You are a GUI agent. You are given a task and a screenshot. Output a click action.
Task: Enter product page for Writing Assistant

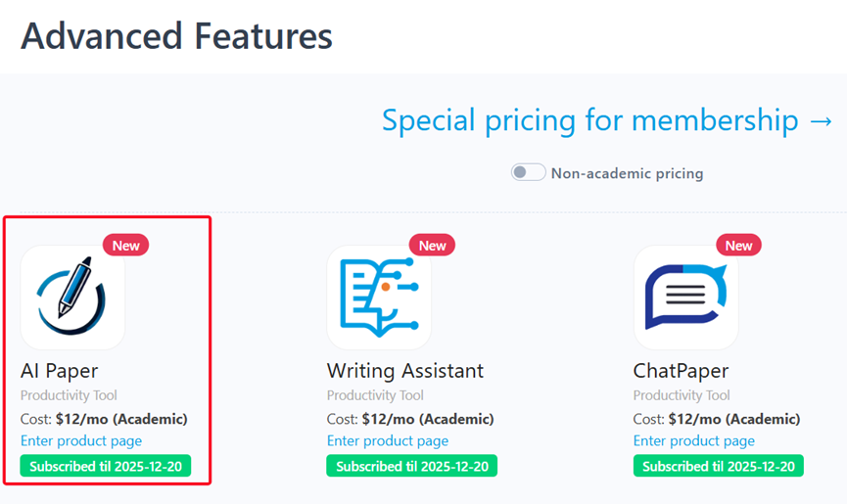click(x=388, y=441)
